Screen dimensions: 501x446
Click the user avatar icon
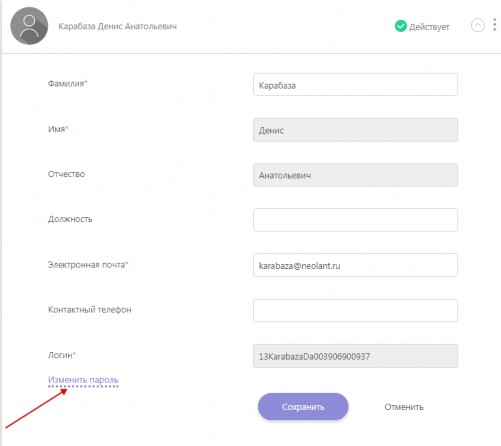[29, 26]
